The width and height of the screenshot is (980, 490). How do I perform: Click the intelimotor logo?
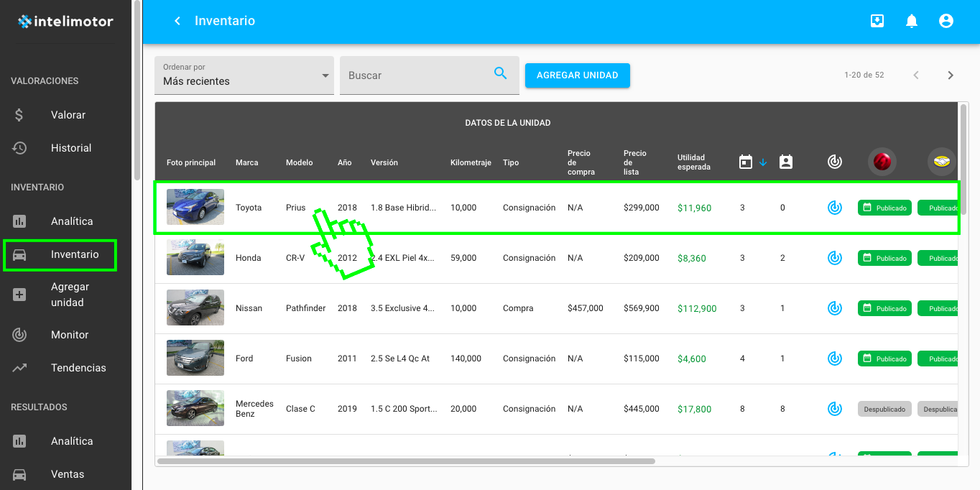(65, 22)
